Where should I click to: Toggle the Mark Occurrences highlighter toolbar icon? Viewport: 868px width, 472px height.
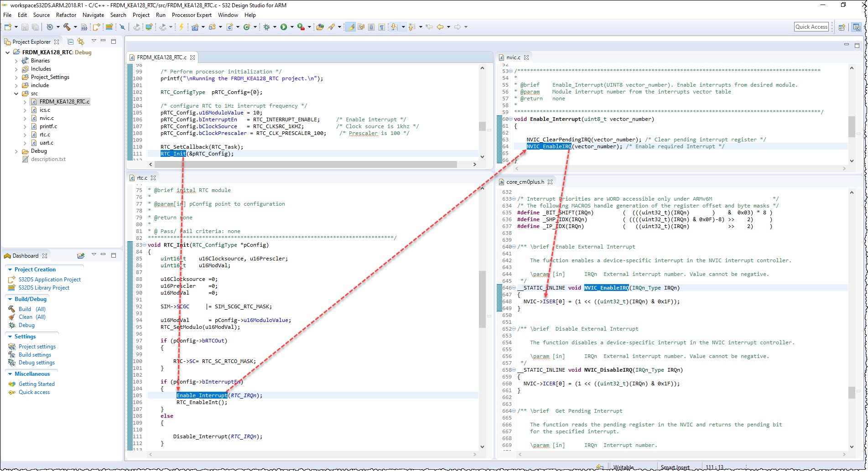[x=351, y=26]
